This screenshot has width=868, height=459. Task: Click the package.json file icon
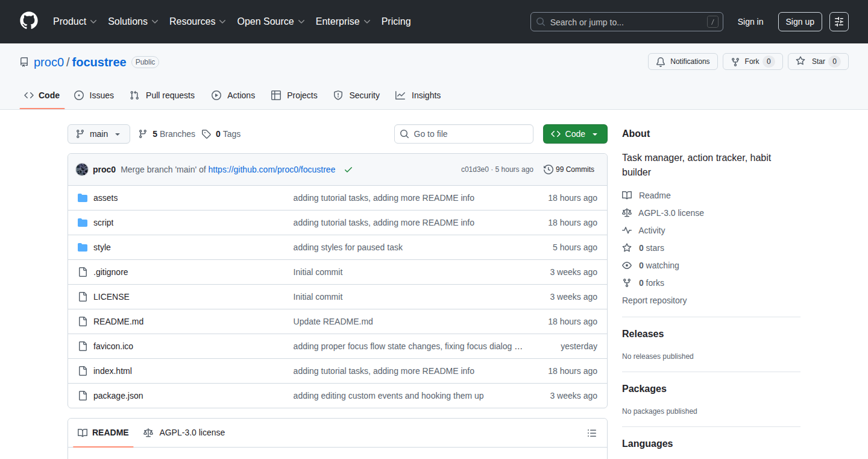(83, 396)
